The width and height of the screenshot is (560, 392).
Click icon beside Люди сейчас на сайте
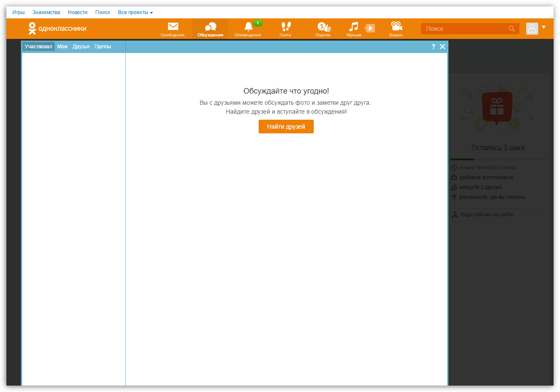pos(454,215)
